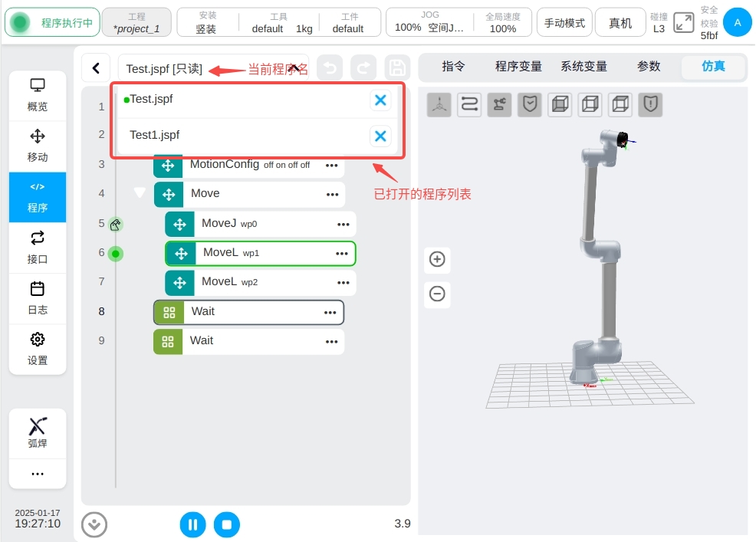Zoom in on the 3D simulation view
This screenshot has height=542, width=756.
(437, 259)
